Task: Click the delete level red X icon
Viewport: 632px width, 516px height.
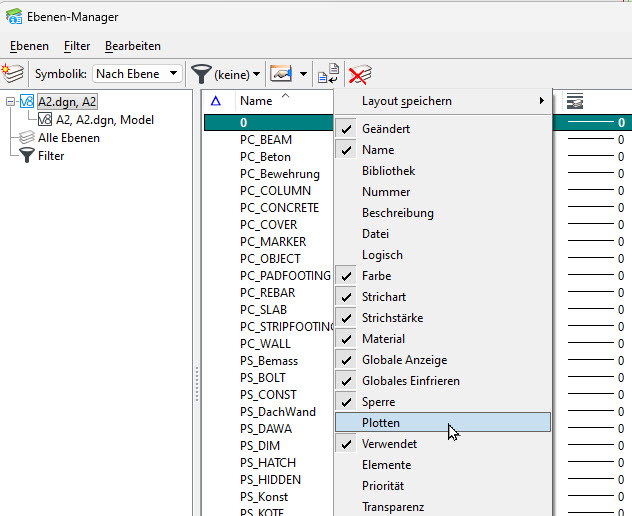Action: click(360, 75)
